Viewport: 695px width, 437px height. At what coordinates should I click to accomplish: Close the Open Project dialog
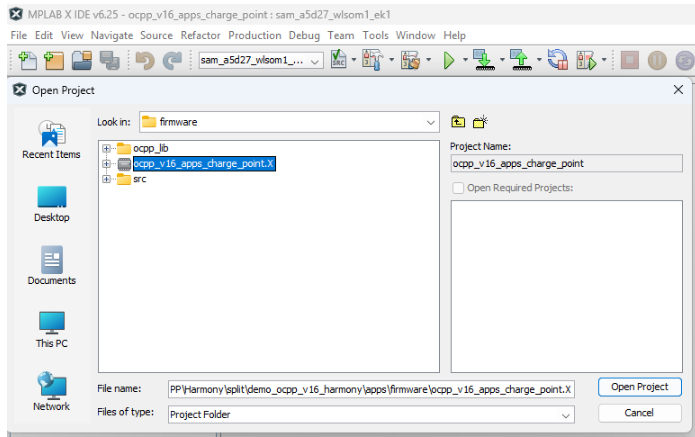point(678,90)
